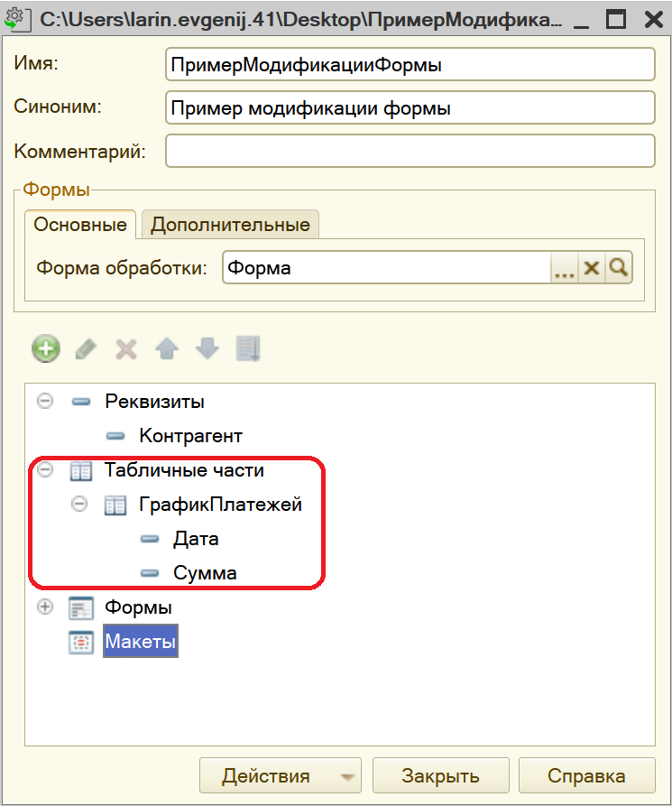Image resolution: width=672 pixels, height=806 pixels.
Task: Maximize the window
Action: 616,20
